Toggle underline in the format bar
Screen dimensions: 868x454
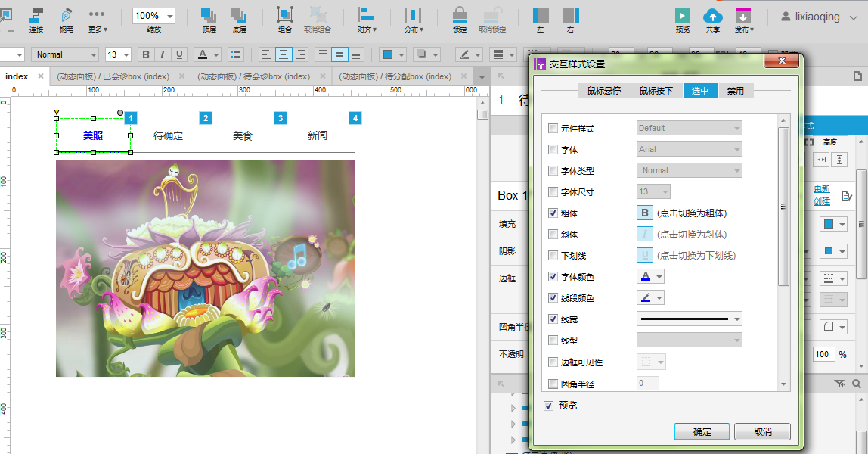coord(179,54)
